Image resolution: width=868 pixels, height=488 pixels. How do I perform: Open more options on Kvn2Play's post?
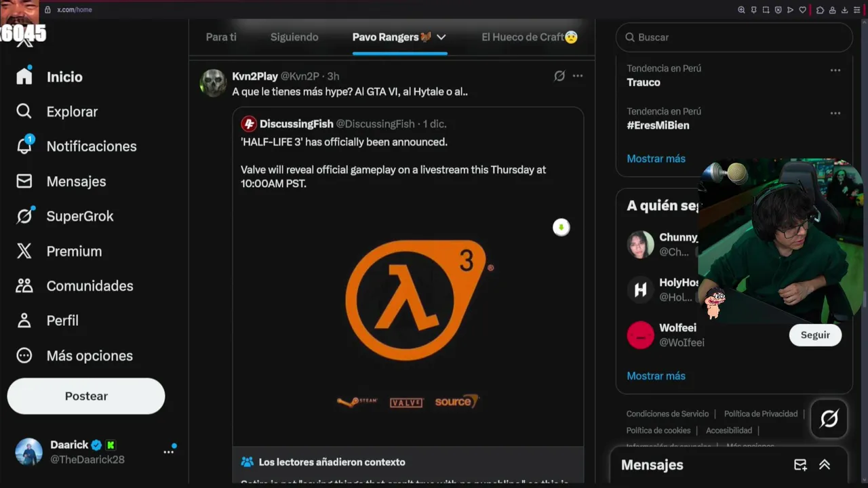[578, 76]
